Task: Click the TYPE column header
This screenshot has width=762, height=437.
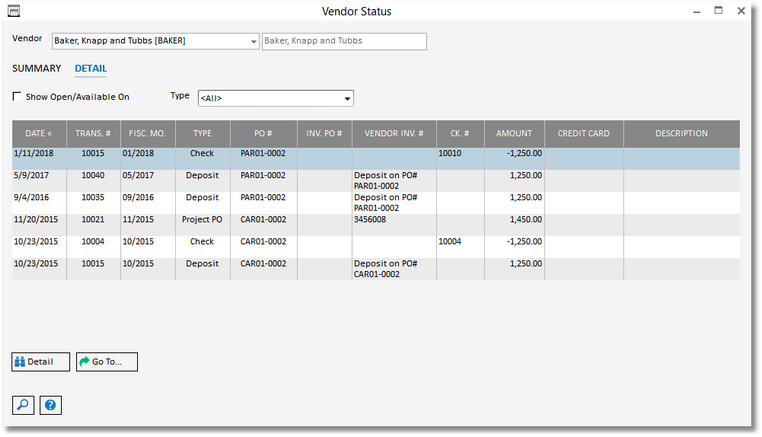Action: 203,134
